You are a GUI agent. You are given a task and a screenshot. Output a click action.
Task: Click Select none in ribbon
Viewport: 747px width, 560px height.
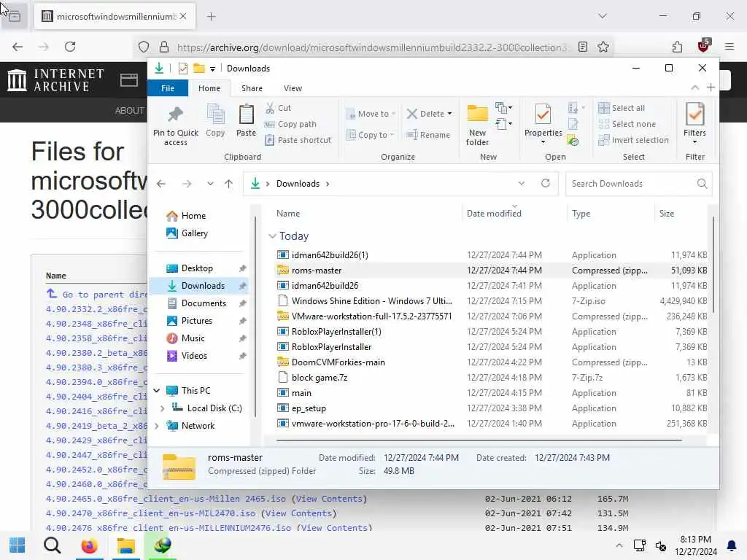(627, 124)
